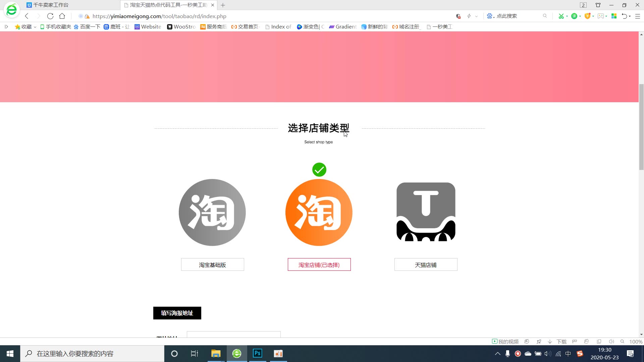Viewport: 644px width, 362px height.
Task: Open 交易首页 bookmark link
Action: 246,26
